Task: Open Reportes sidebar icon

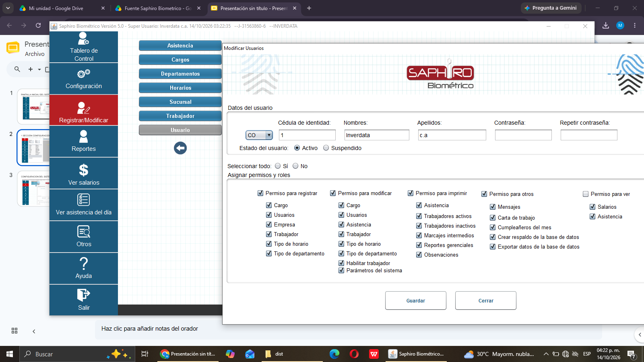Action: point(84,137)
